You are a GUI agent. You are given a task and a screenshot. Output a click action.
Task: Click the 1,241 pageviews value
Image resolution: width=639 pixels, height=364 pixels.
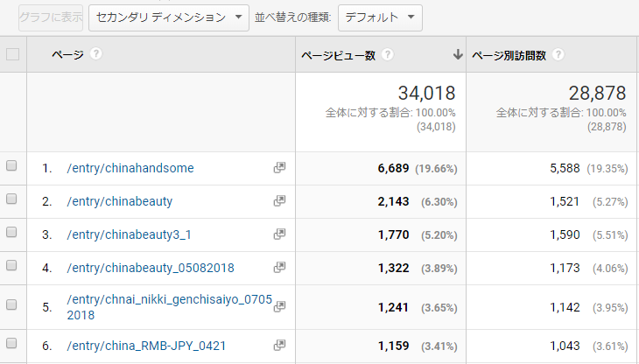393,307
